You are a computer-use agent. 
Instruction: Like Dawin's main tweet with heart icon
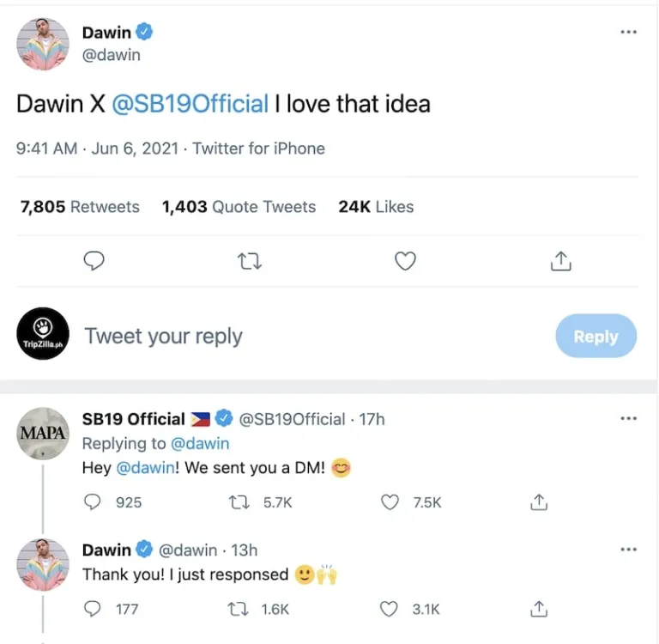point(405,261)
